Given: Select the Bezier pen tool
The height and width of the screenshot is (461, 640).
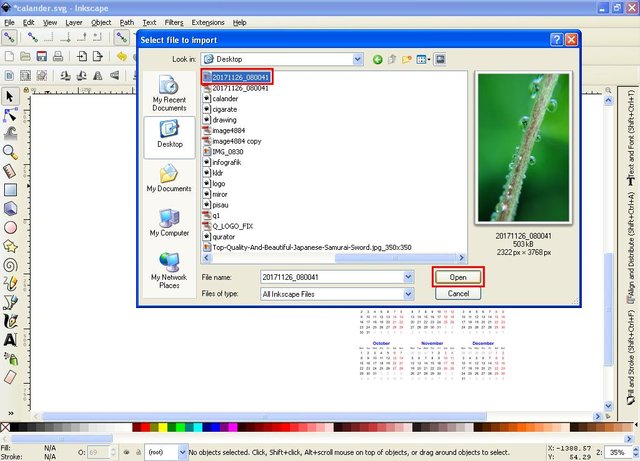Looking at the screenshot, I should [x=10, y=302].
